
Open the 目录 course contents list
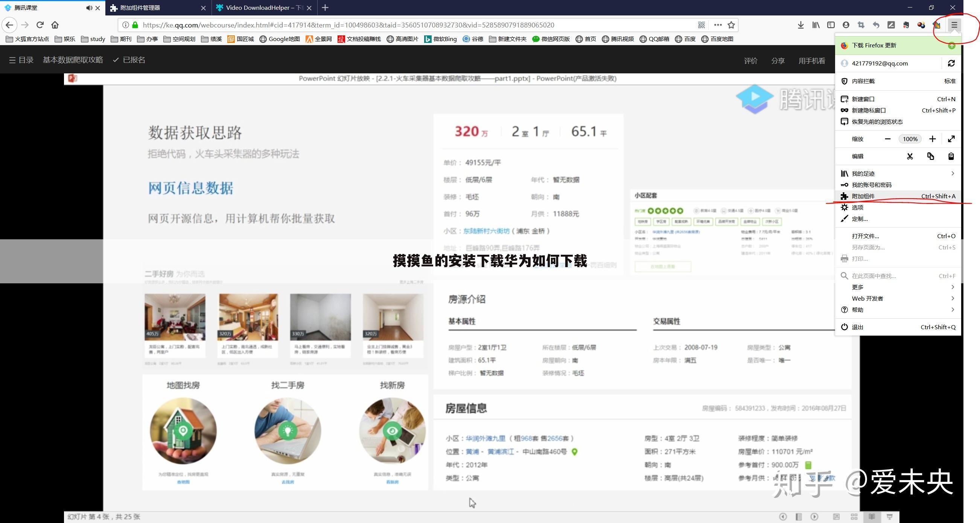coord(21,60)
